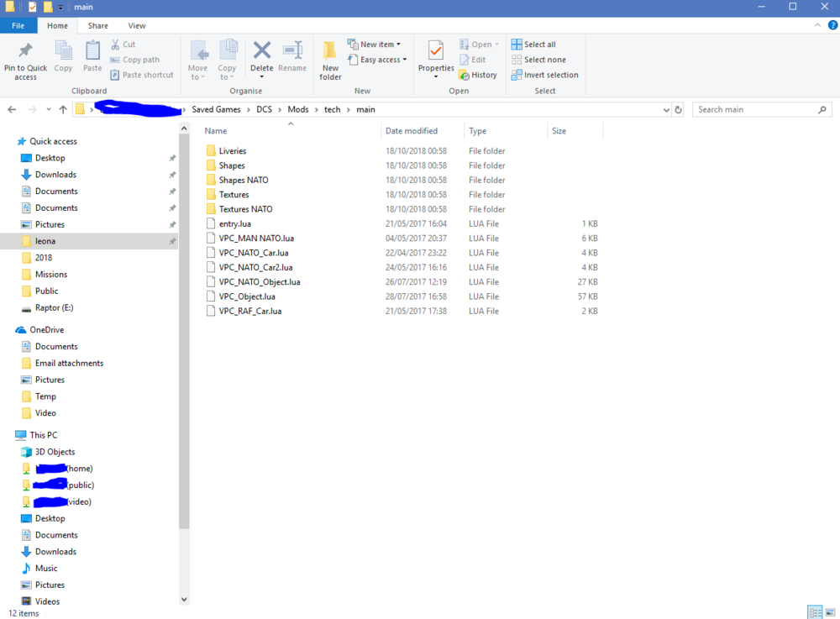Click the Back navigation arrow
Viewport: 840px width, 619px height.
pos(12,109)
